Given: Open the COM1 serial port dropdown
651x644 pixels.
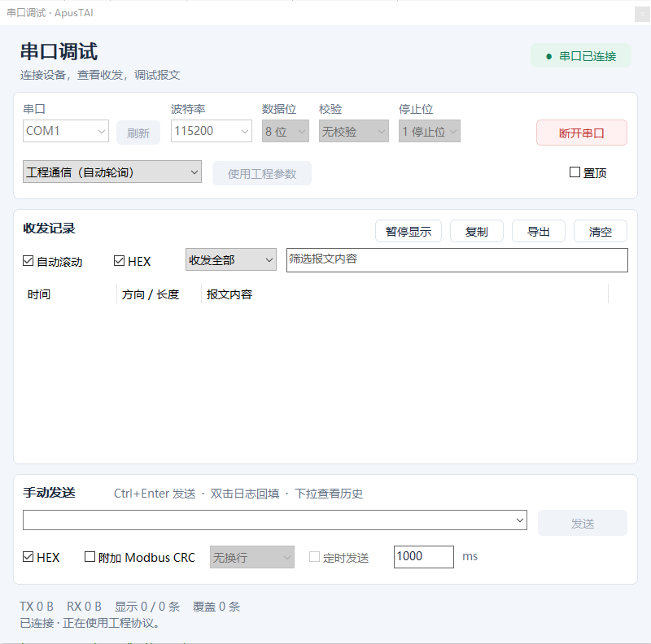Looking at the screenshot, I should coord(66,131).
